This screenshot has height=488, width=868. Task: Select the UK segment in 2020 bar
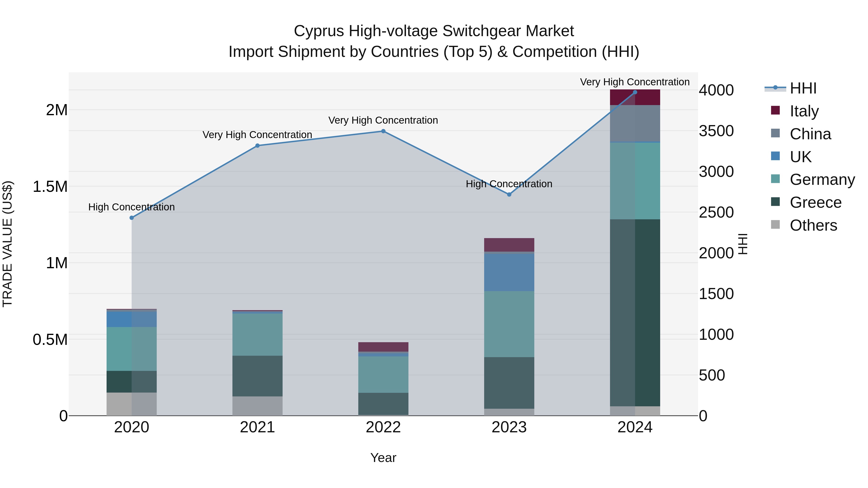click(x=132, y=319)
